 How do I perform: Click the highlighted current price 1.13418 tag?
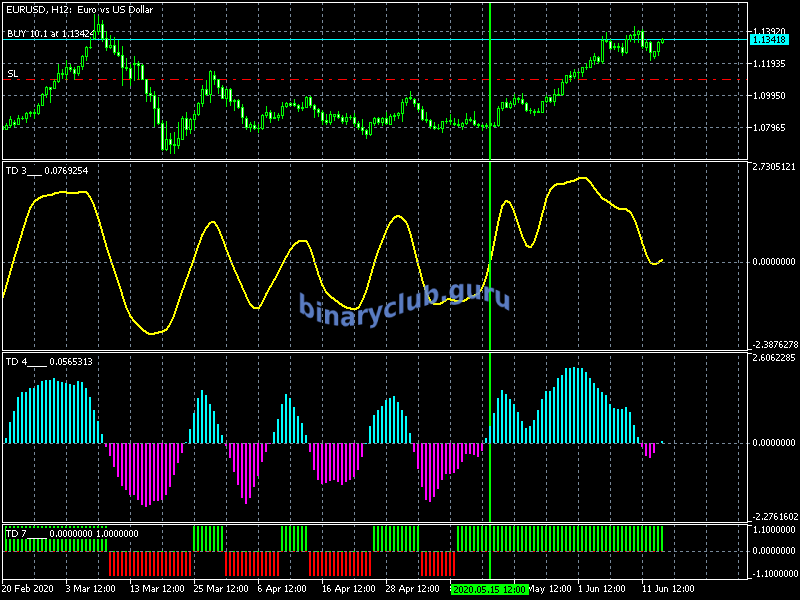click(770, 40)
